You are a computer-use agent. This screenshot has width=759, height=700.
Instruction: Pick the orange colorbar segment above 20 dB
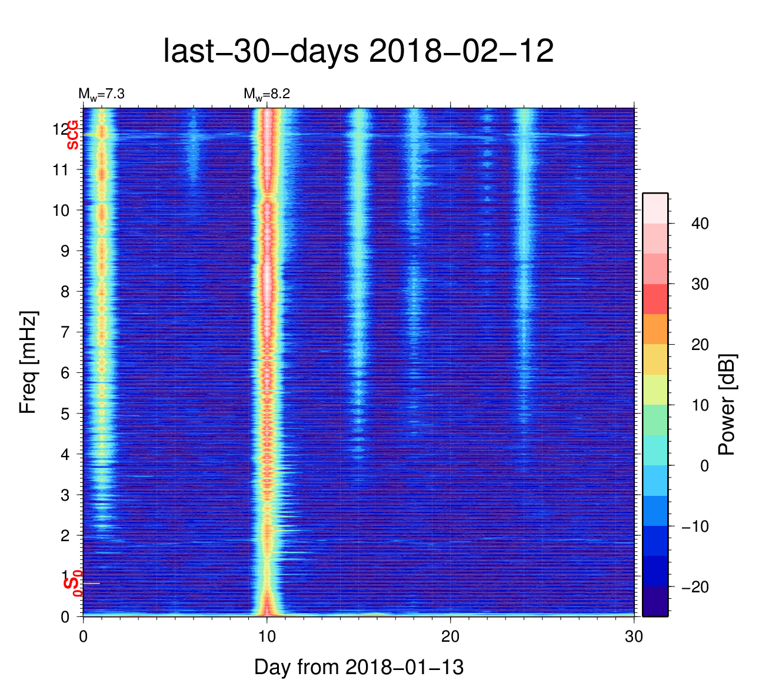pyautogui.click(x=654, y=329)
